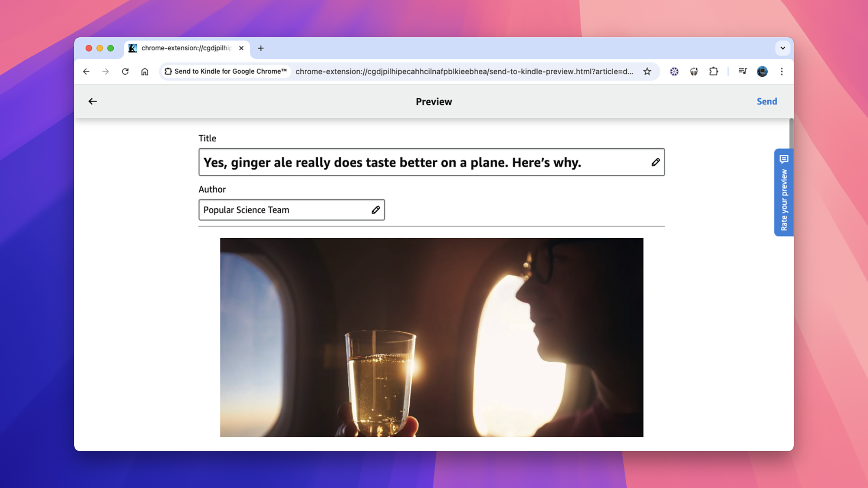The width and height of the screenshot is (868, 488).
Task: Click the Send to Kindle extension chip
Action: click(226, 72)
